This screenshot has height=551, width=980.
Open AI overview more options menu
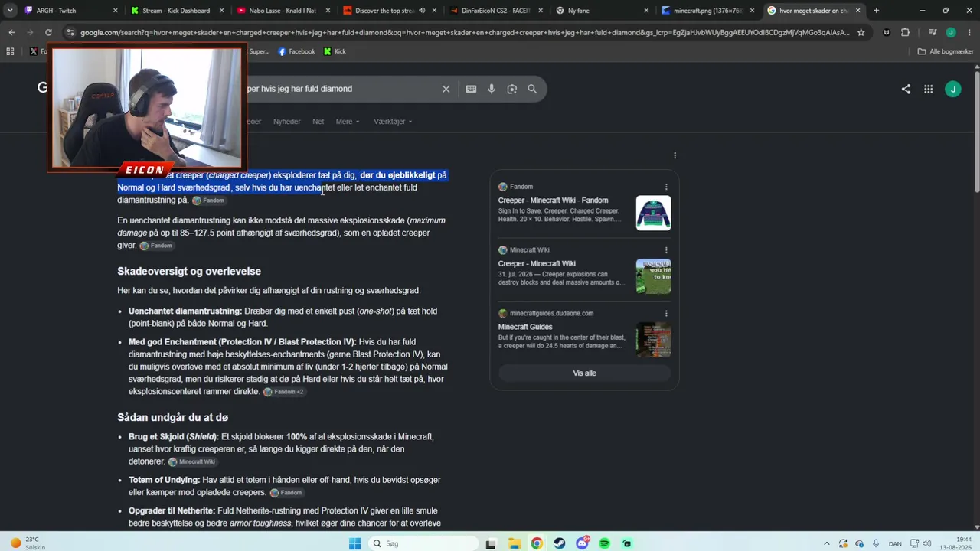tap(675, 155)
